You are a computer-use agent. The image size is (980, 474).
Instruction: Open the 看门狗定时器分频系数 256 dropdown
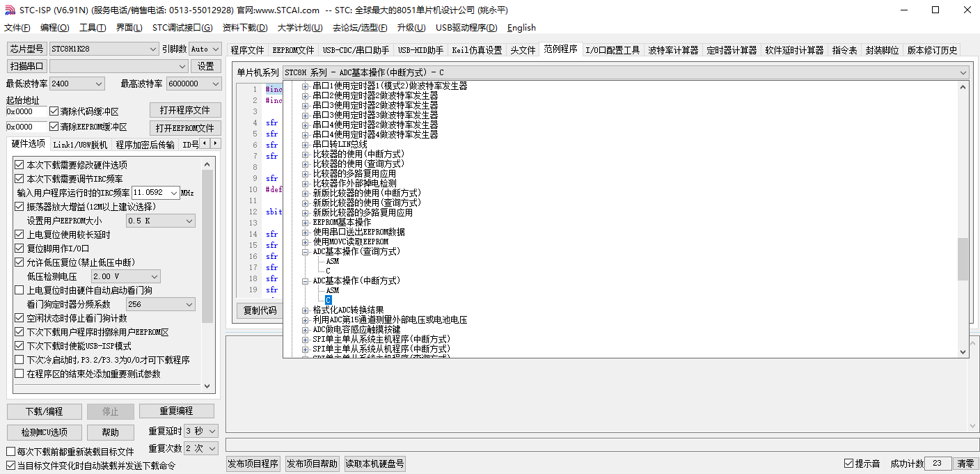coord(161,304)
